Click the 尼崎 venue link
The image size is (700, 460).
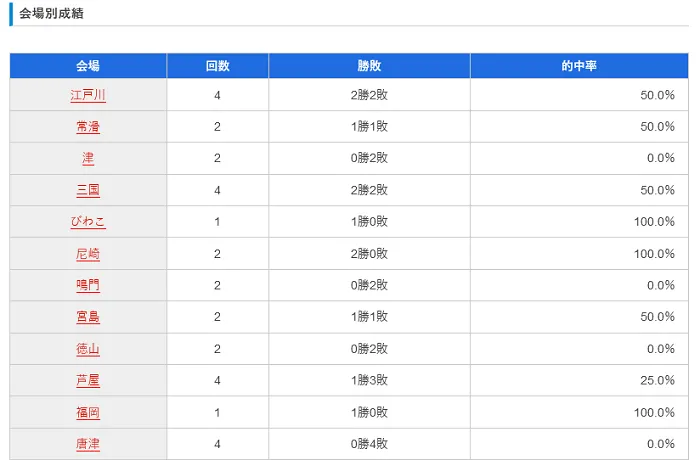click(88, 254)
